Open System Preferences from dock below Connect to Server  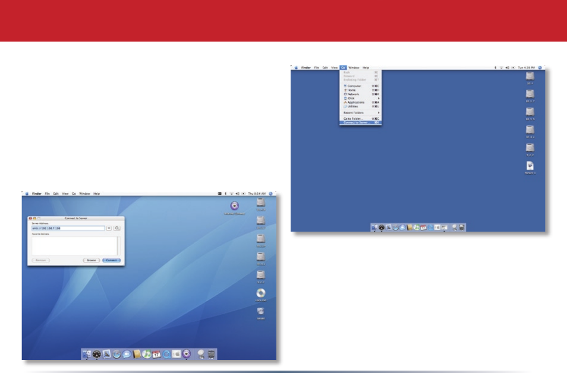point(176,355)
